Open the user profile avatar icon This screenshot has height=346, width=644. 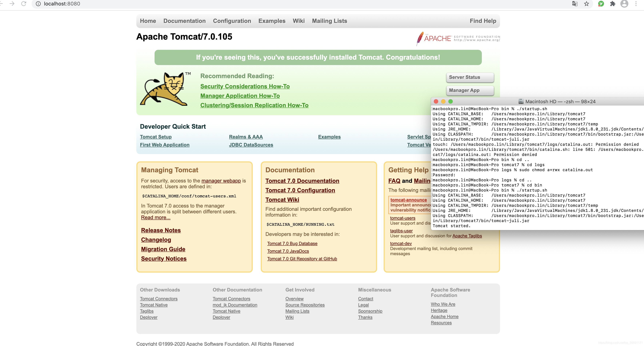[624, 4]
